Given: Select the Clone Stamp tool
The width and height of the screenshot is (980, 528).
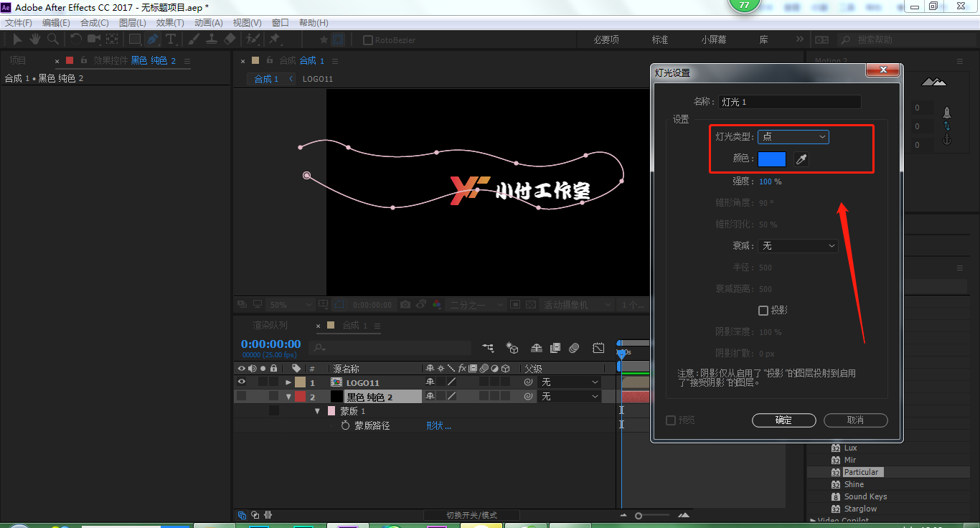Looking at the screenshot, I should click(x=212, y=39).
